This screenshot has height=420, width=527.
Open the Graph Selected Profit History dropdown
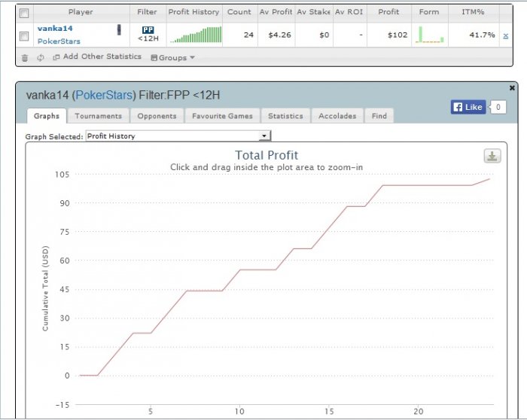pos(178,135)
